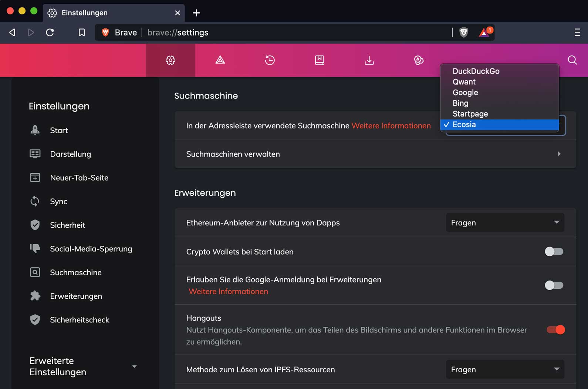The height and width of the screenshot is (389, 588).
Task: Go forward with the forward arrow
Action: pyautogui.click(x=31, y=33)
